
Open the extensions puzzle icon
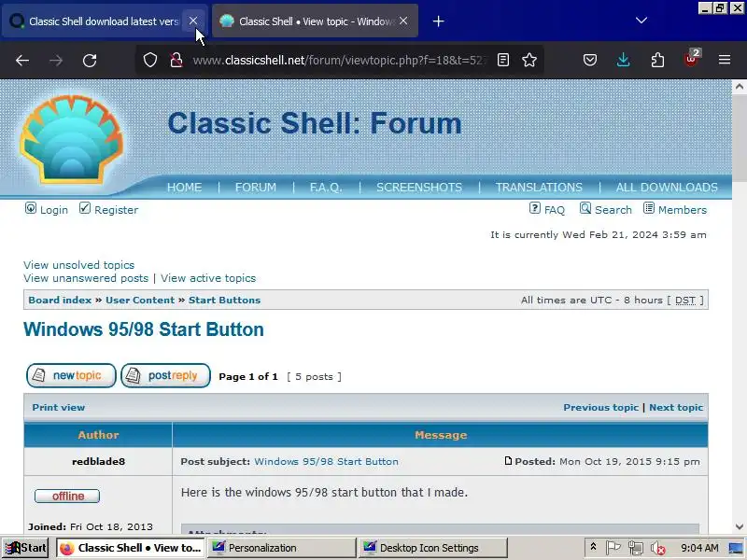[x=657, y=60]
